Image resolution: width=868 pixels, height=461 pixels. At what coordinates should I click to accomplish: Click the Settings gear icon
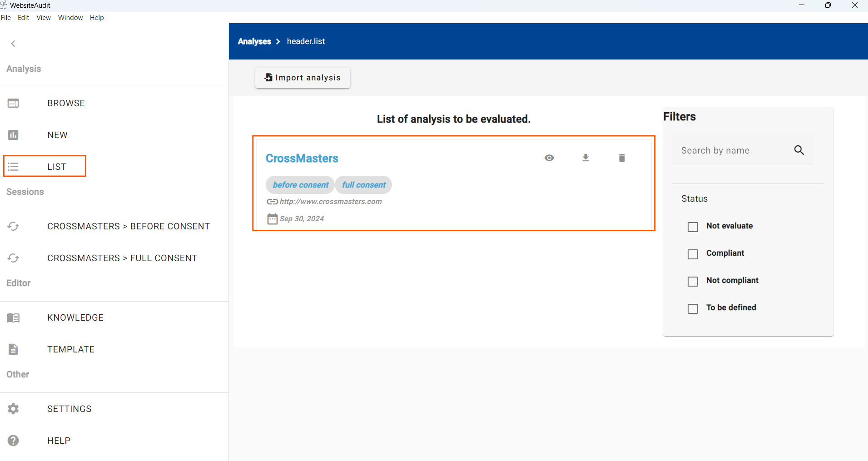pyautogui.click(x=13, y=409)
